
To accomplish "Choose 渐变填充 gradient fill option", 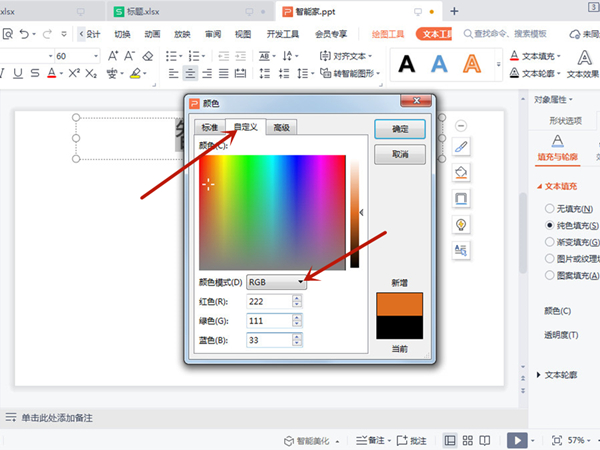I will [549, 242].
